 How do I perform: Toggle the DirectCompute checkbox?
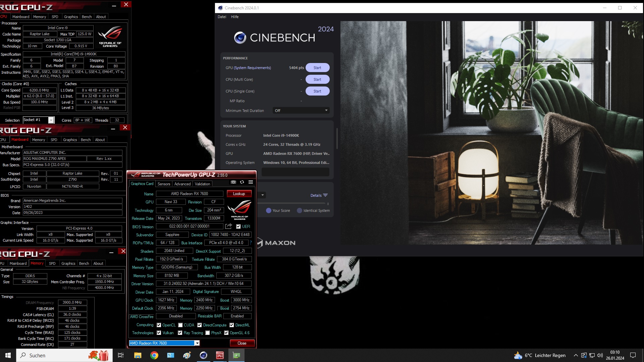click(200, 325)
